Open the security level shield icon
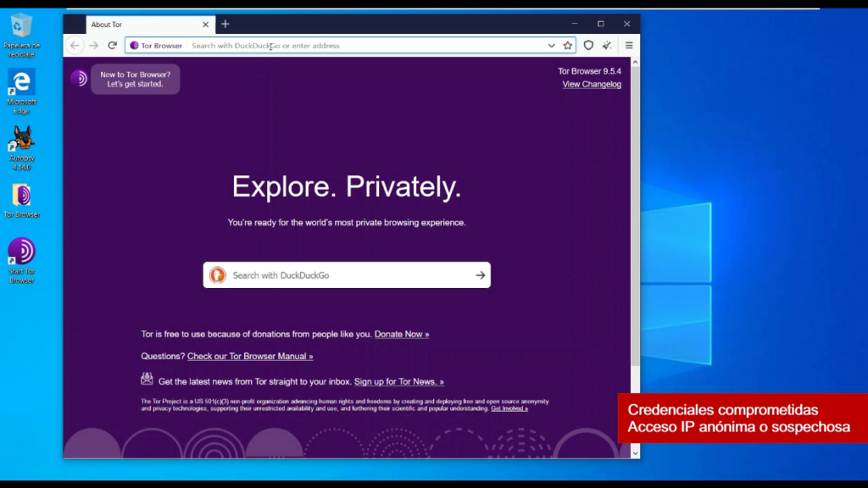Viewport: 868px width, 488px height. tap(588, 46)
